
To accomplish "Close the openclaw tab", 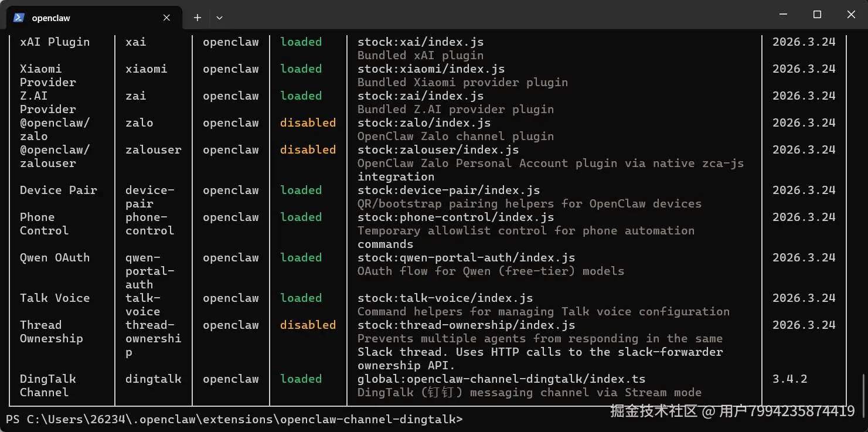I will coord(166,18).
